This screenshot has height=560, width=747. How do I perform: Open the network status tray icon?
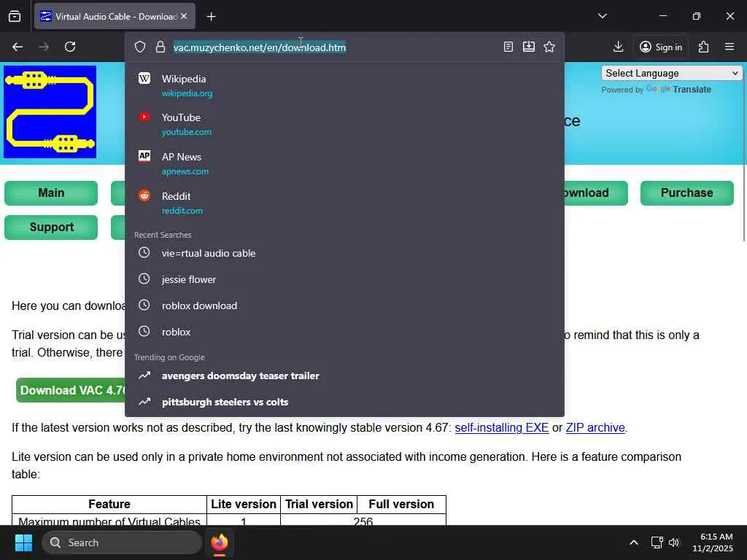(657, 542)
